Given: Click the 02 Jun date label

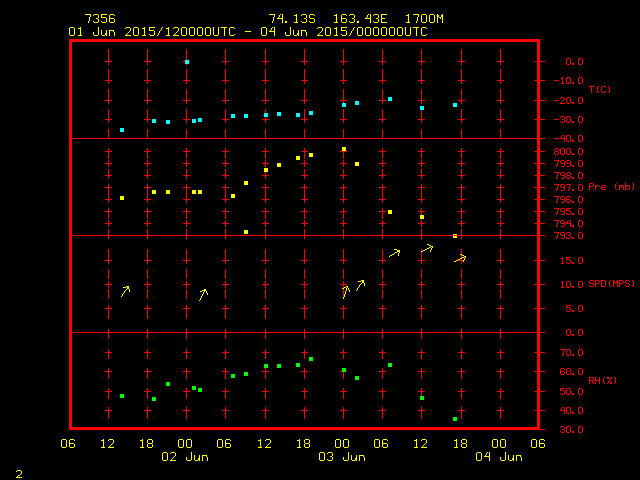Looking at the screenshot, I should click(x=186, y=457).
